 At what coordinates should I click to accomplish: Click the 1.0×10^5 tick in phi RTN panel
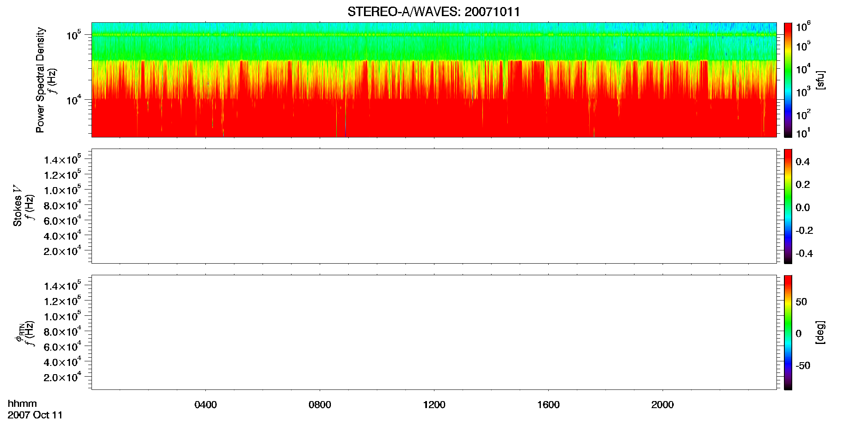(63, 316)
